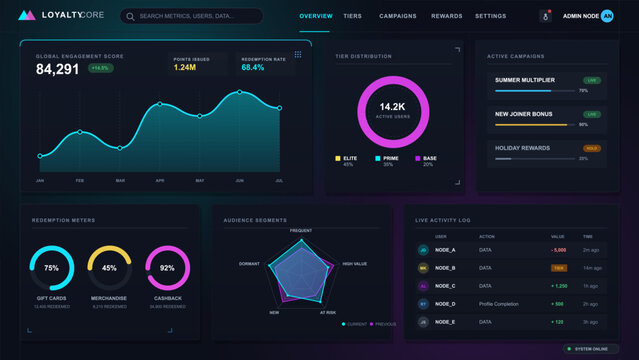
Task: Click the Frequent axis label on radar chart
Action: pos(301,230)
